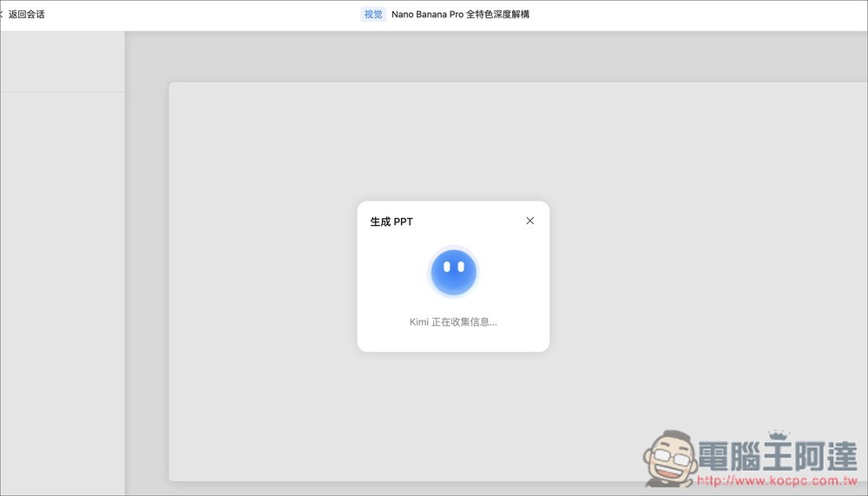Close the 生成 PPT dialog
868x496 pixels.
[529, 221]
